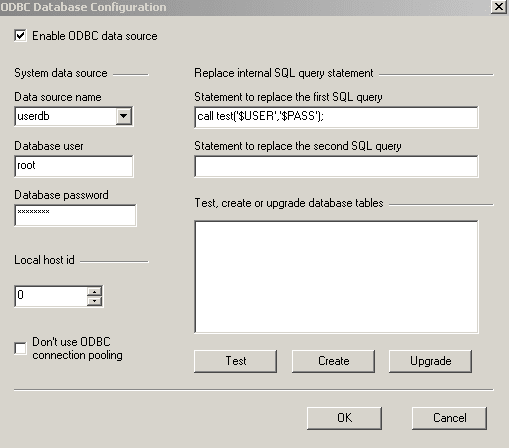Viewport: 509px width, 448px height.
Task: Close the ODBC Database Configuration dialog
Action: pos(499,7)
